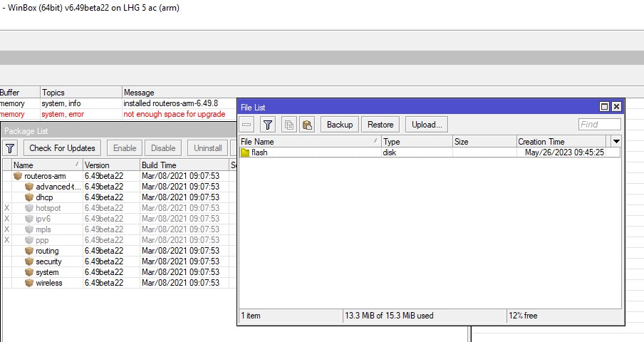
Task: Click the security package icon
Action: tap(29, 261)
